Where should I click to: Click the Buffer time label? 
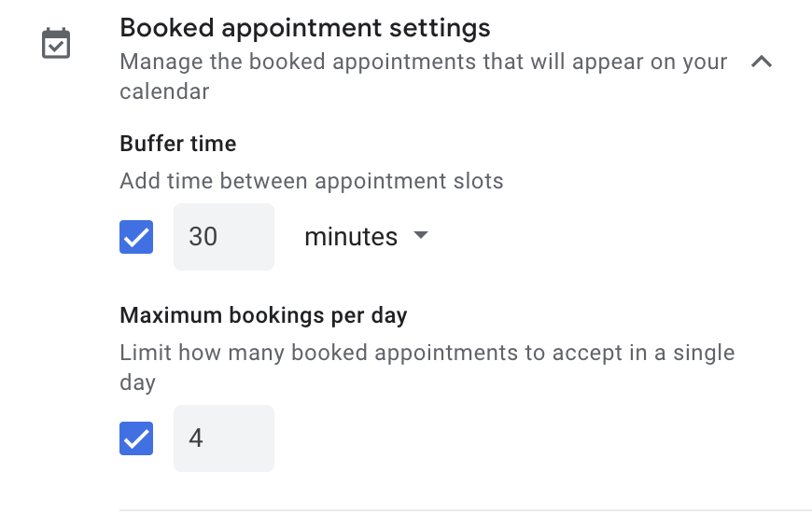pyautogui.click(x=178, y=144)
